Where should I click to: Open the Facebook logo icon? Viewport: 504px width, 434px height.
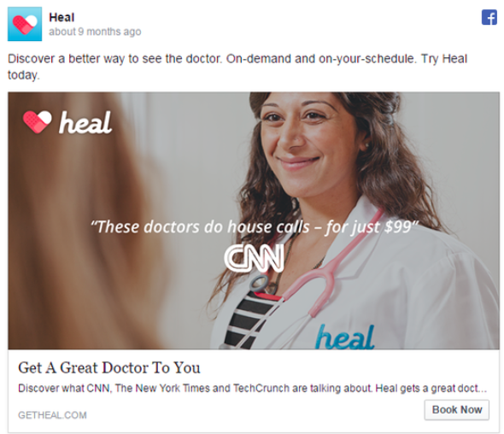point(489,17)
